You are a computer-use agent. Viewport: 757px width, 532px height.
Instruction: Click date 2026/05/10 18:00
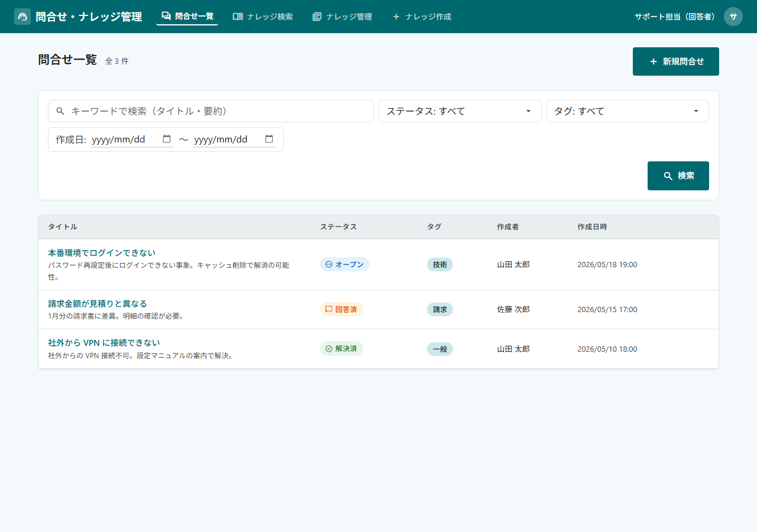607,349
